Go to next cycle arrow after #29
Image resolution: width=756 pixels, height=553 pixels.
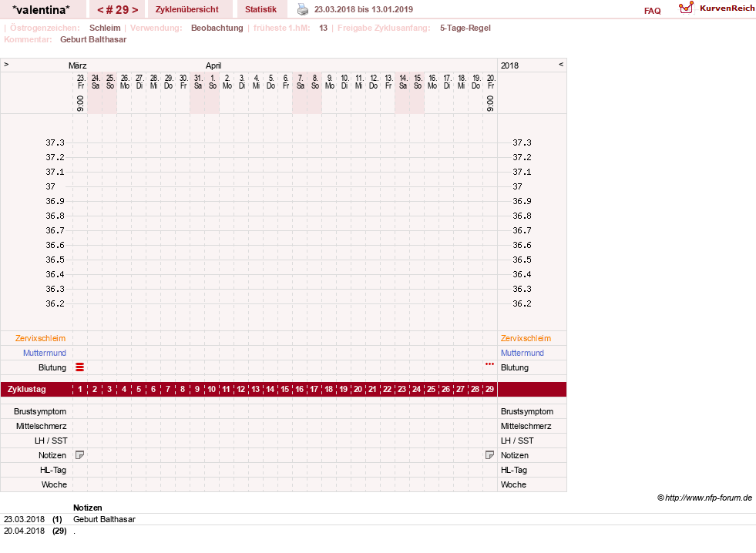pos(135,10)
